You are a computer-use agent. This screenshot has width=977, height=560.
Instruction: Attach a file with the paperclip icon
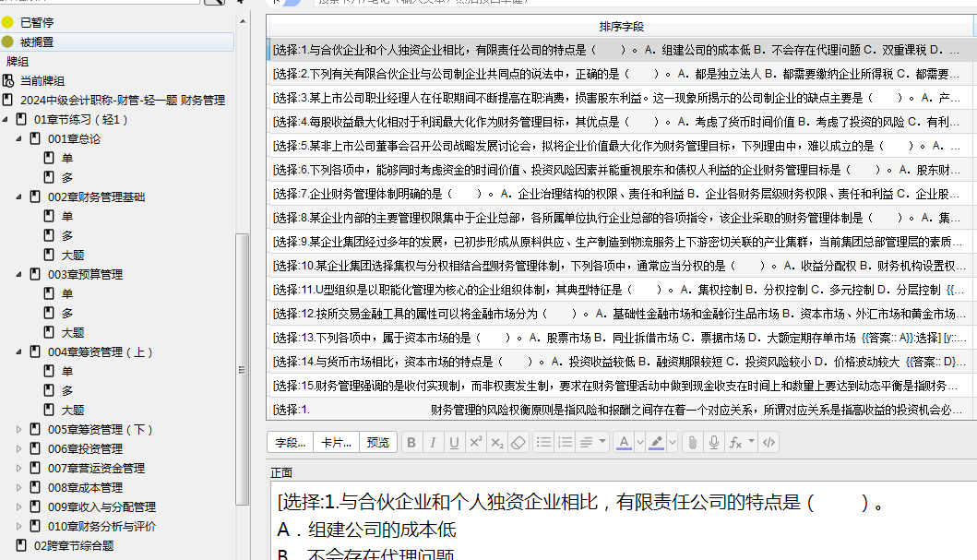(692, 442)
